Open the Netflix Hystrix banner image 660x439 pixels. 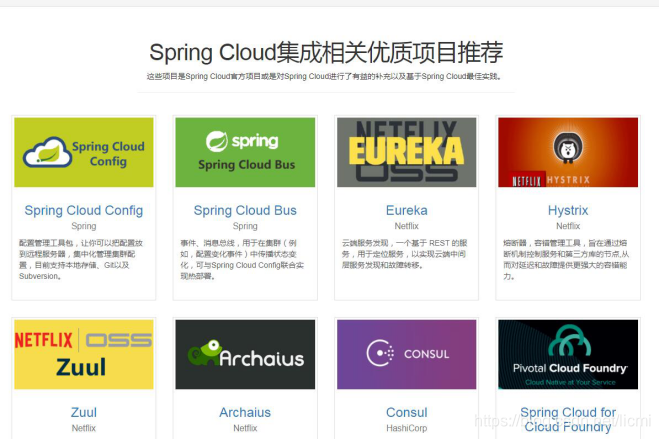pos(568,152)
